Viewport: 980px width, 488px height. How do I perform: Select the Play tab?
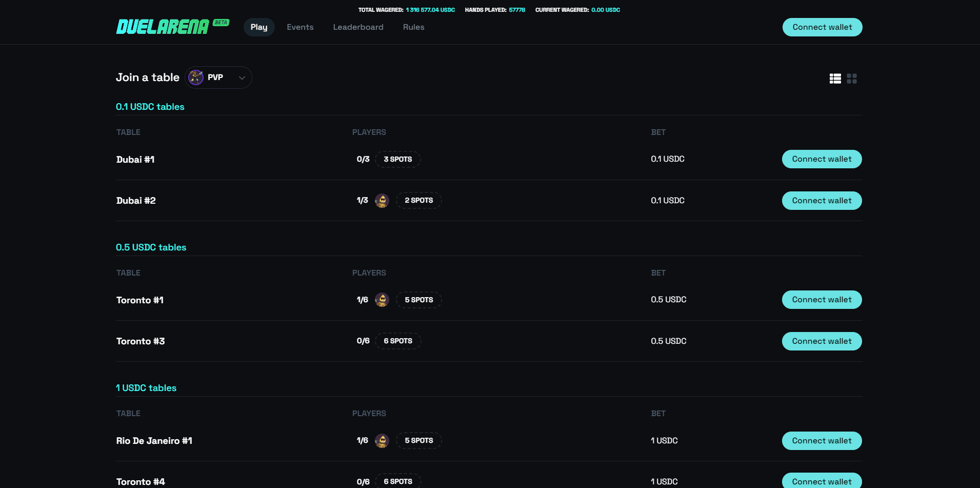coord(259,27)
